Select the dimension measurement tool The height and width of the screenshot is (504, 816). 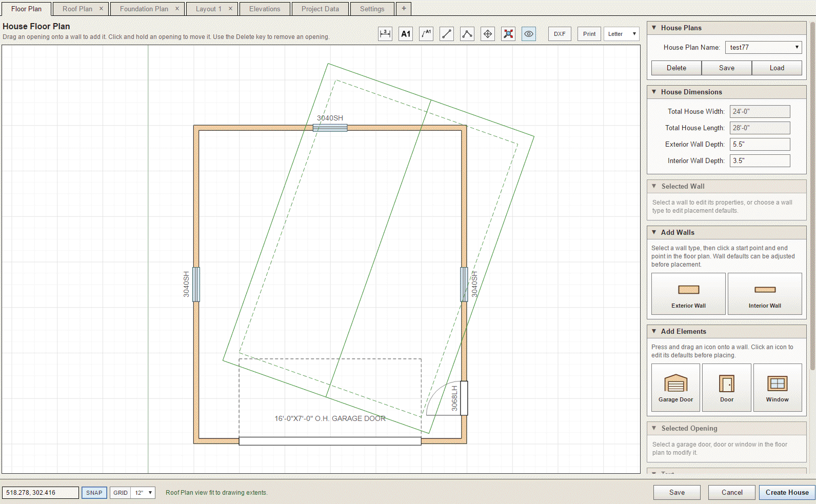385,34
